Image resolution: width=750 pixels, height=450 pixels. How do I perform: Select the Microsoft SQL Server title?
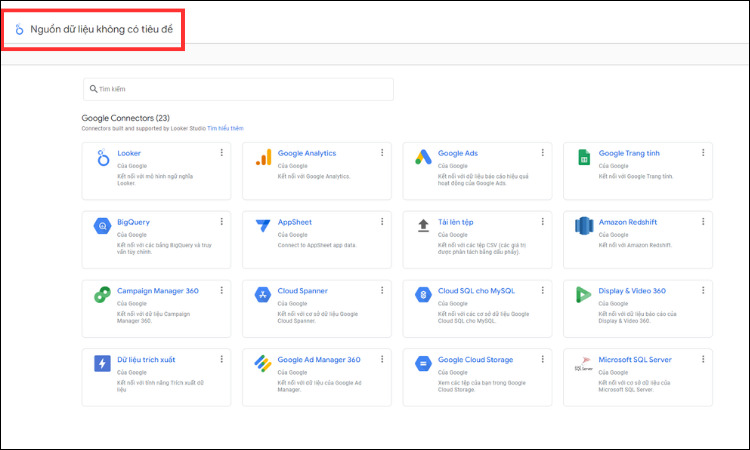pyautogui.click(x=635, y=360)
